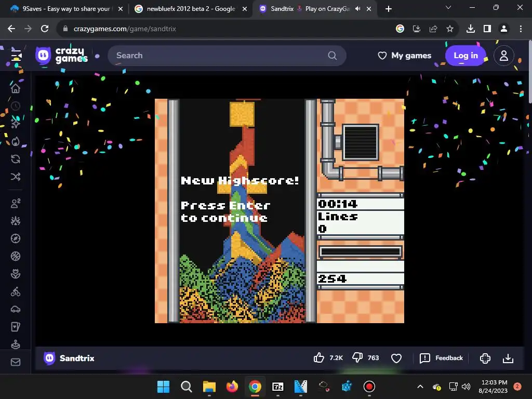Click the address bar URL
The image size is (532, 399).
pyautogui.click(x=125, y=29)
